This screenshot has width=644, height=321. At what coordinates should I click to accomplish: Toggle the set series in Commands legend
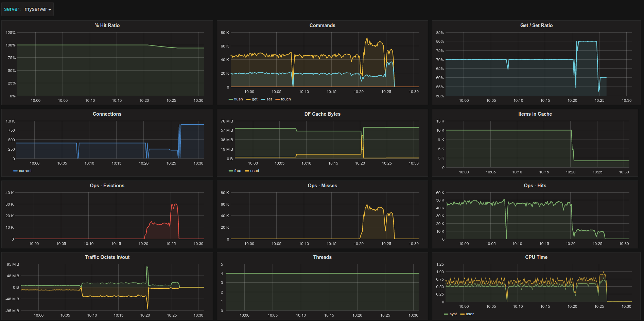point(269,99)
